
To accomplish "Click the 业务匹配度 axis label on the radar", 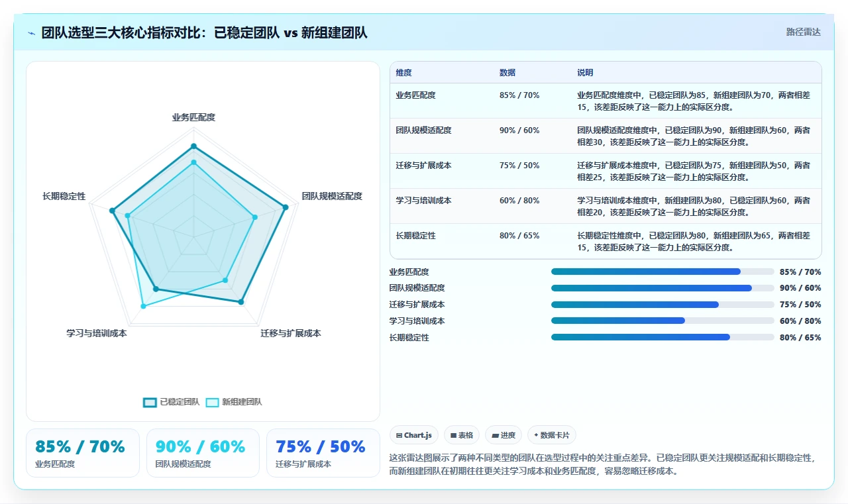I will (193, 117).
